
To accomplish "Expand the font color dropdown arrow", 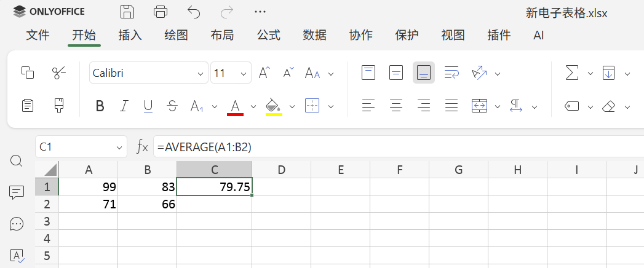I will click(x=253, y=107).
